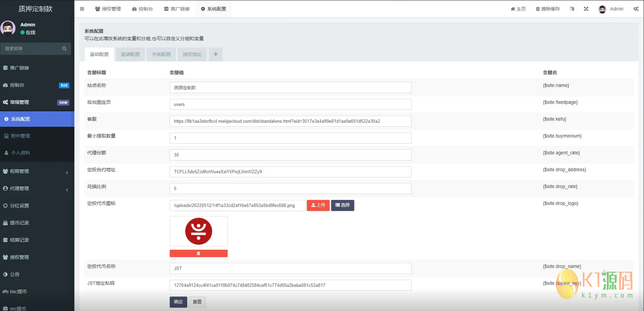This screenshot has width=644, height=311.
Task: Select the 邀请配置 config tab
Action: click(130, 54)
